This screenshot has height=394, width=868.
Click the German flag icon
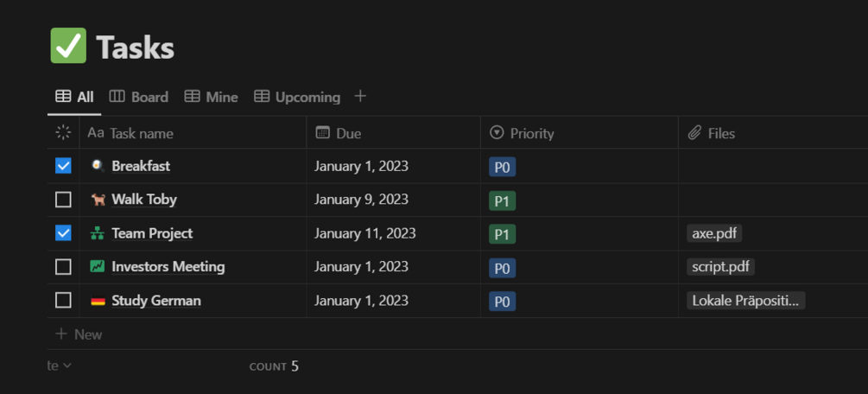(x=98, y=301)
